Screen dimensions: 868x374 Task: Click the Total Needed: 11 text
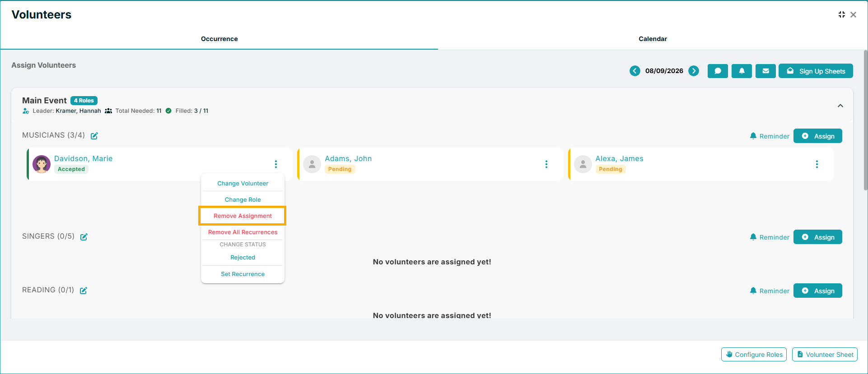point(138,111)
